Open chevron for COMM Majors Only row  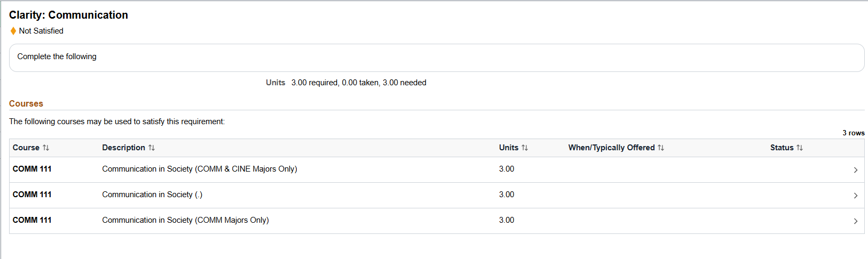point(856,221)
